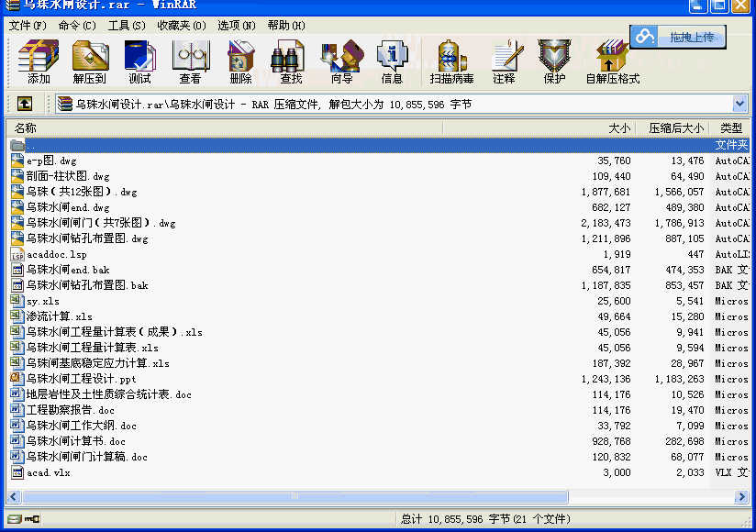Viewport: 756px width, 532px height.
Task: Open the 查看 (View) toolbar tool
Action: [x=190, y=61]
